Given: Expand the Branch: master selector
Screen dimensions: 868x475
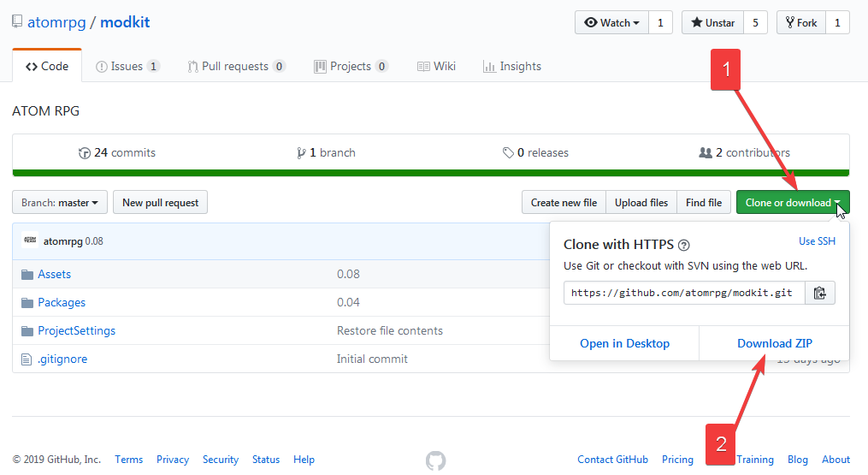Looking at the screenshot, I should click(60, 203).
